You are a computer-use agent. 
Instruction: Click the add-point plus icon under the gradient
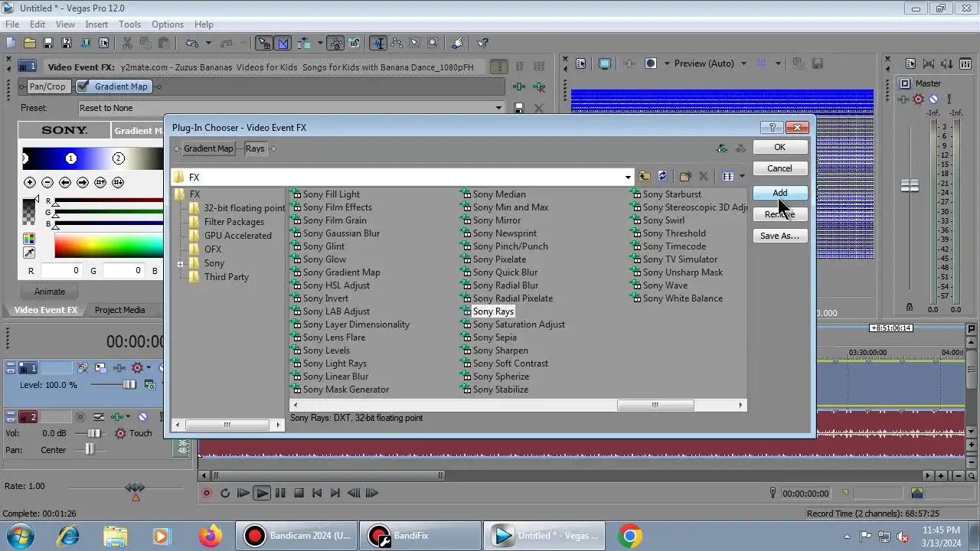[30, 182]
